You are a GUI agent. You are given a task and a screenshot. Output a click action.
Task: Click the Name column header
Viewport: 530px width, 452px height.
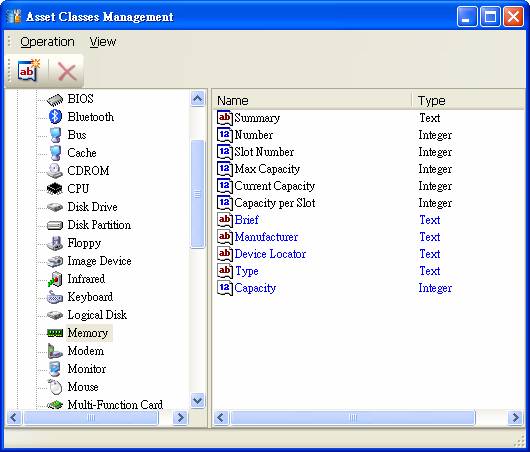click(x=312, y=100)
